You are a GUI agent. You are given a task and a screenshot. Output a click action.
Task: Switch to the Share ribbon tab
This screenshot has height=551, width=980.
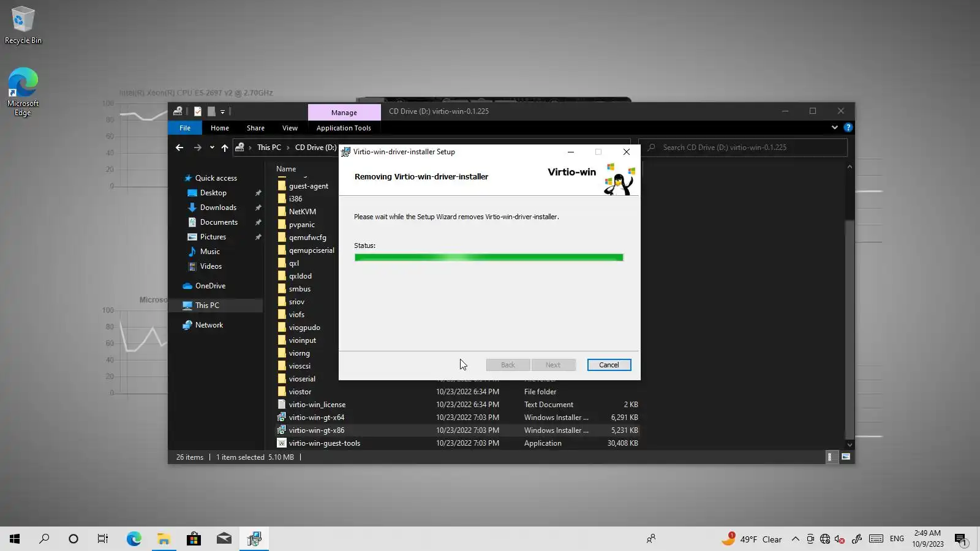tap(255, 128)
